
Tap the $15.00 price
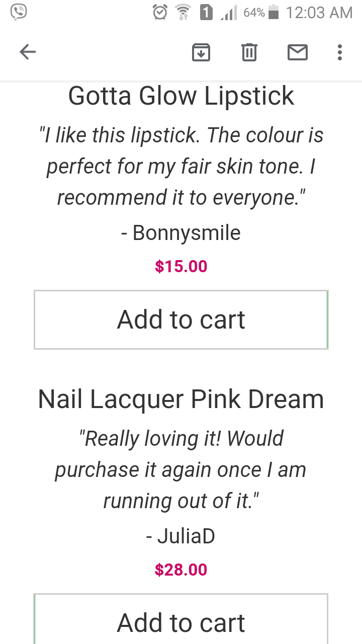181,266
